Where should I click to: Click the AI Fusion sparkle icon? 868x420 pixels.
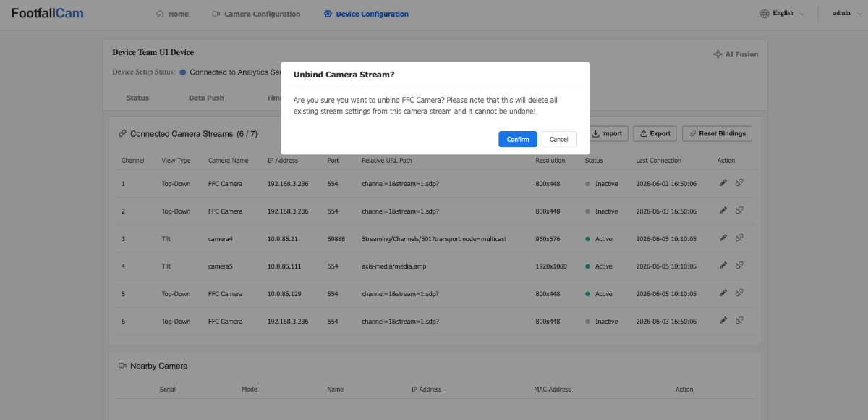(x=718, y=54)
